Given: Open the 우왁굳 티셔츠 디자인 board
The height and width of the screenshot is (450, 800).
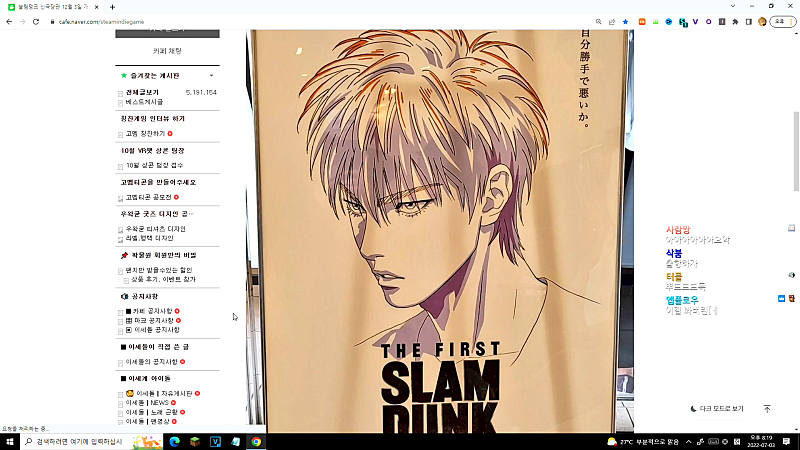Looking at the screenshot, I should (156, 229).
